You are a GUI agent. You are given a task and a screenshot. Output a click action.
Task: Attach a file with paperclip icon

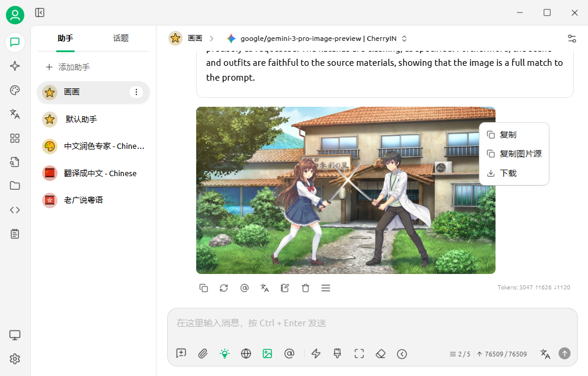coord(203,353)
